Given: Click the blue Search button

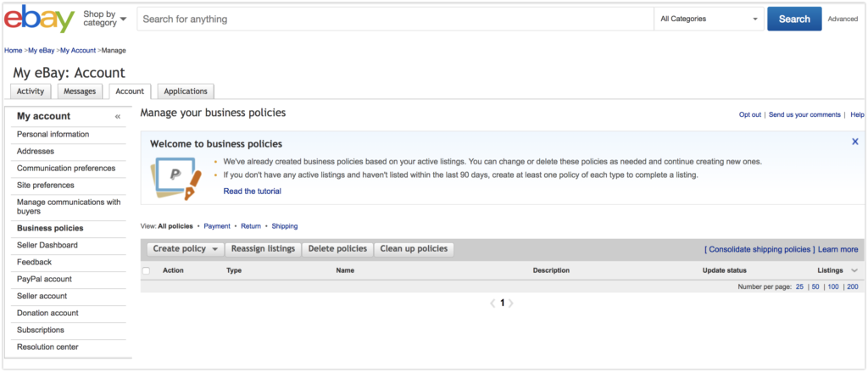Looking at the screenshot, I should pyautogui.click(x=794, y=19).
